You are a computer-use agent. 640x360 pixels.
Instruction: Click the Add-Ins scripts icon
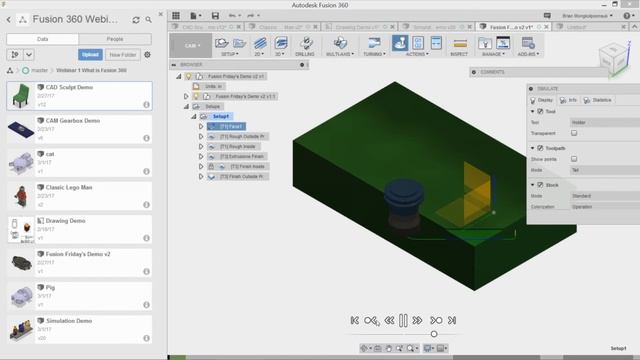tap(528, 43)
